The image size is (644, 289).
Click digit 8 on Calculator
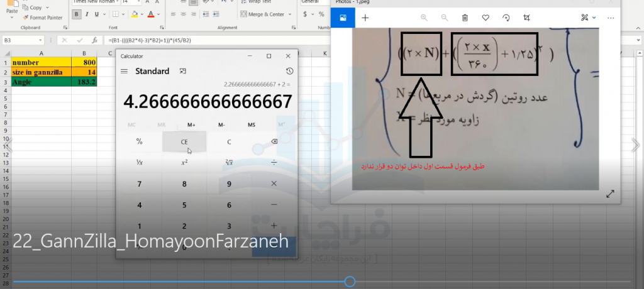coord(184,184)
